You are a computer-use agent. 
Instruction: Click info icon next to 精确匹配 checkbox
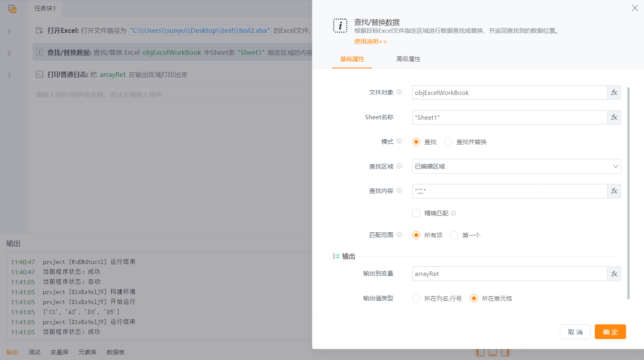[454, 213]
